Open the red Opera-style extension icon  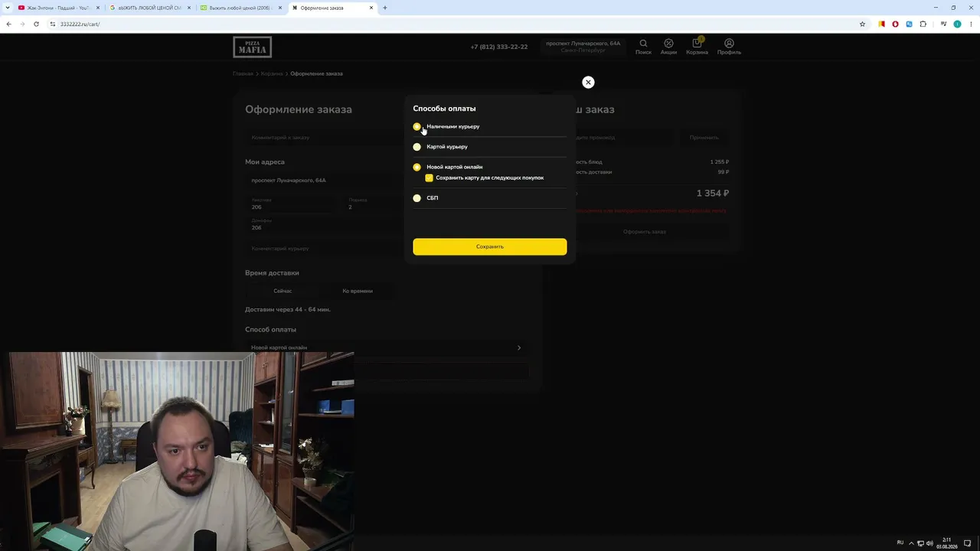tap(895, 24)
